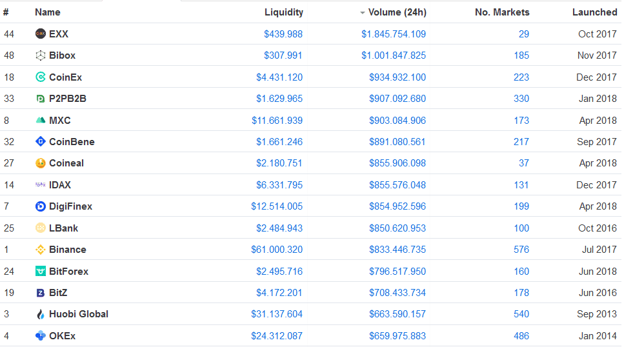Click the EXX exchange logo icon
Viewport: 644px width, 347px height.
41,34
